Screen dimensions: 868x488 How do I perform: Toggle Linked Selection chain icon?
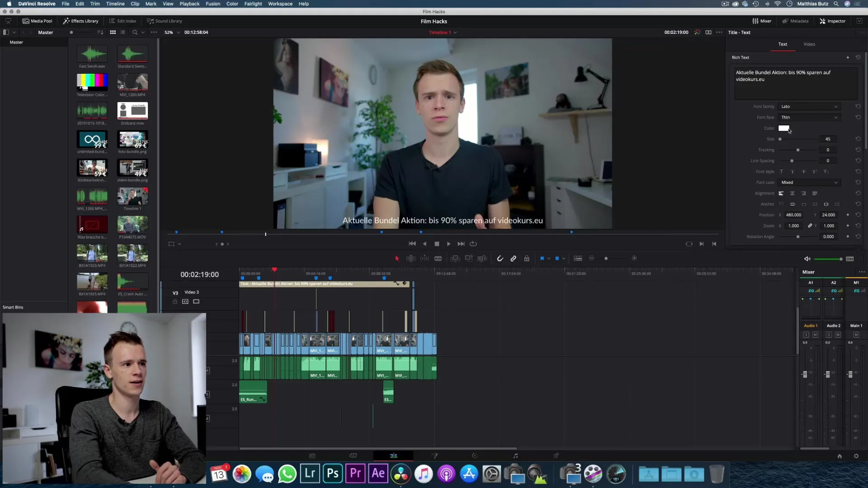[x=514, y=258]
